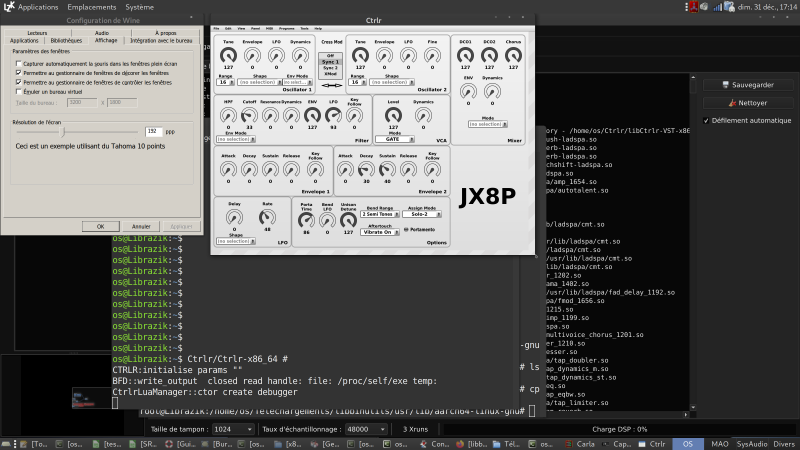
Task: Click the screen resolution ppp input field
Action: [153, 132]
